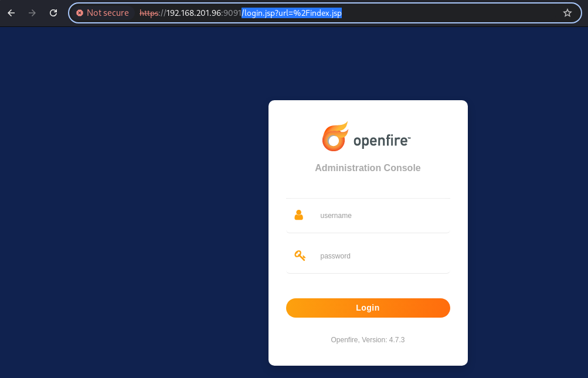
Task: Click the Openfire, Version: 4.7.3 text
Action: point(368,340)
